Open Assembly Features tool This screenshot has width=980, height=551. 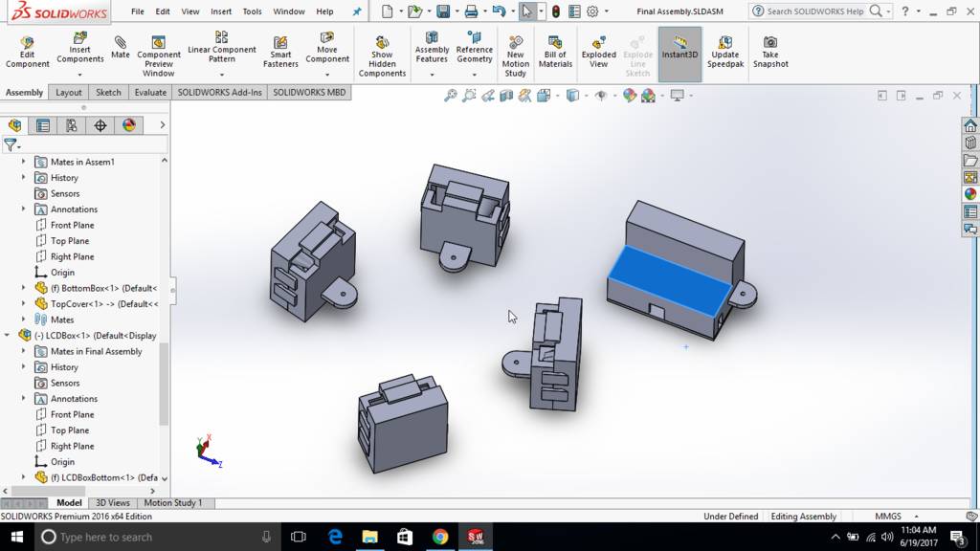pyautogui.click(x=432, y=48)
